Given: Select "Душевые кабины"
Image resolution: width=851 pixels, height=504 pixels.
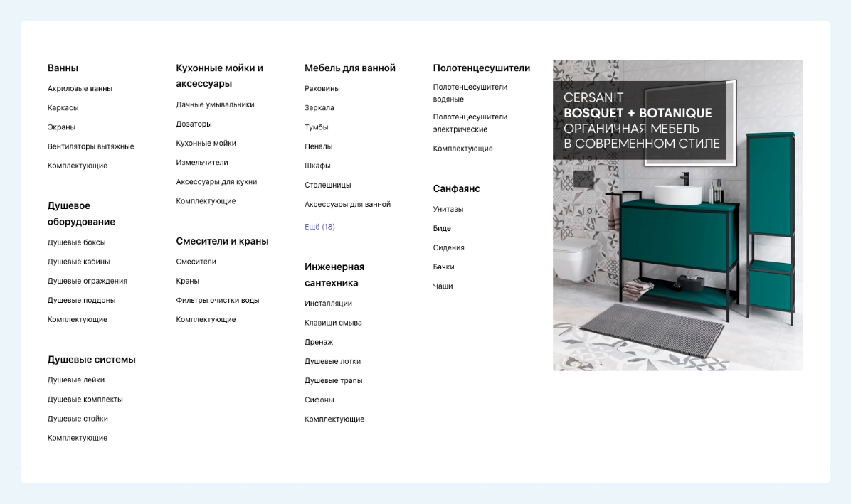Looking at the screenshot, I should 79,262.
